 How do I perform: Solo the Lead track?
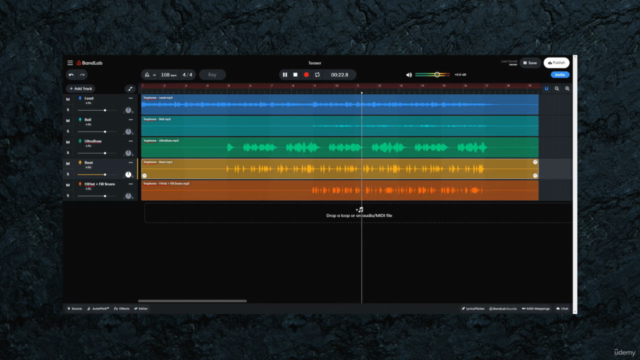(x=68, y=110)
